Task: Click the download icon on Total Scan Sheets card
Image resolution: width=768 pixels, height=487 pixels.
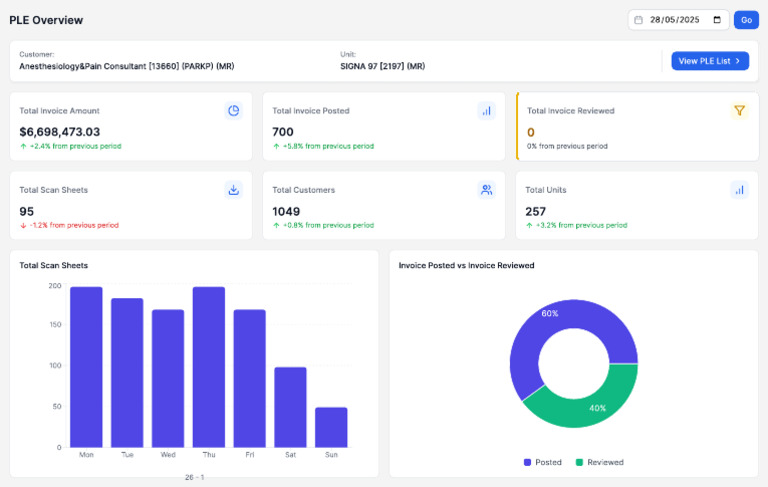Action: coord(234,190)
